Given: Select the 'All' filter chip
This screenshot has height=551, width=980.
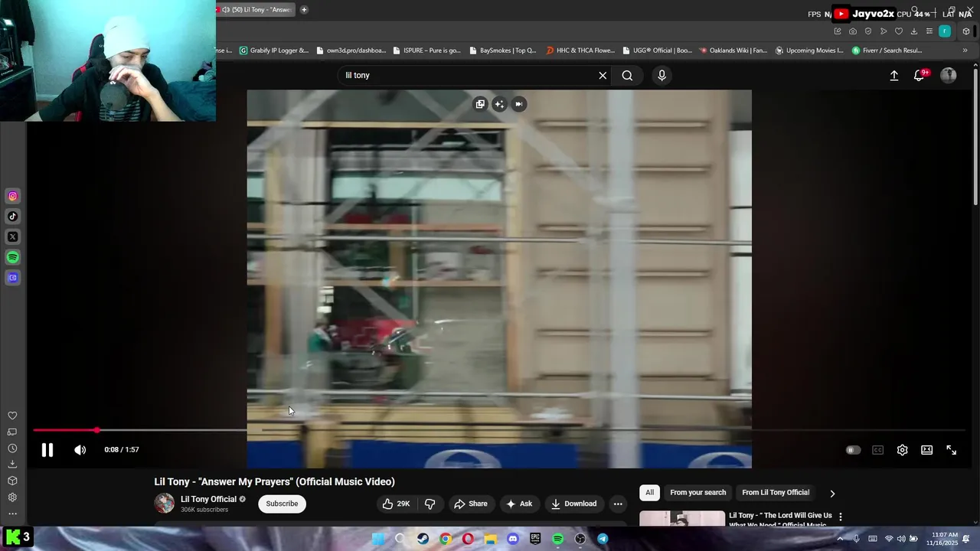Looking at the screenshot, I should click(x=649, y=492).
